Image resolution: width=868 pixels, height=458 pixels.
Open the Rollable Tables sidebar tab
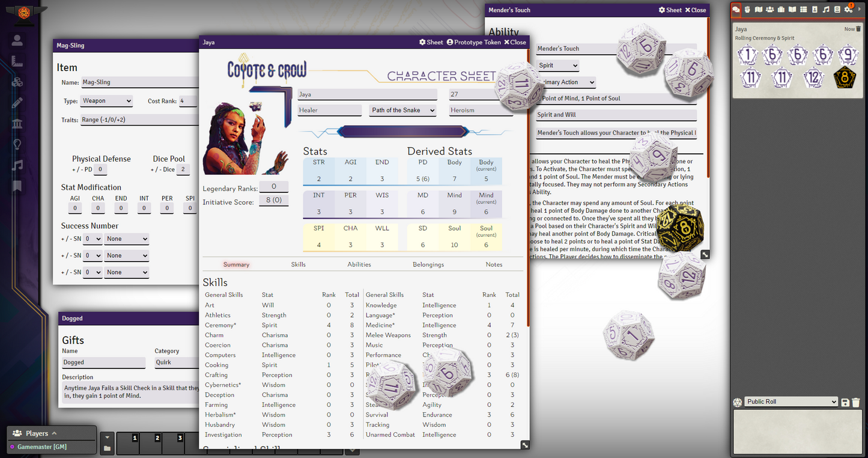click(x=803, y=10)
